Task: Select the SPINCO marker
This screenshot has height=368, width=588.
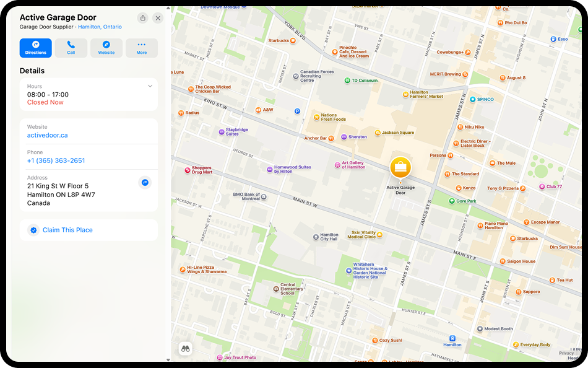Action: click(472, 100)
